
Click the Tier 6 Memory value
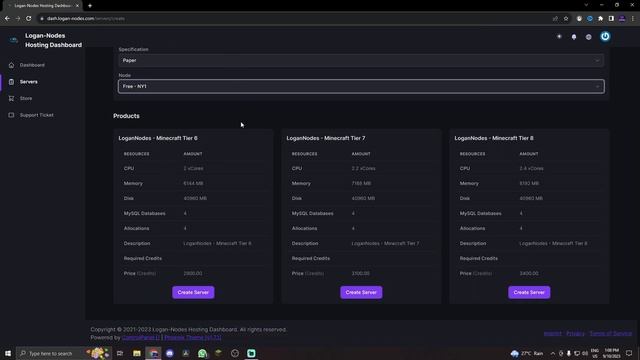click(x=193, y=184)
